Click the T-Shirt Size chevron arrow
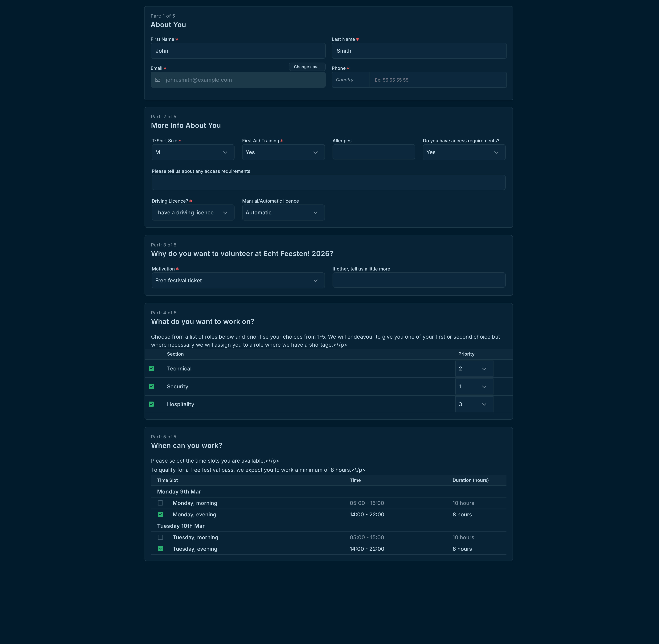Screen dimensions: 659x644 tap(225, 153)
